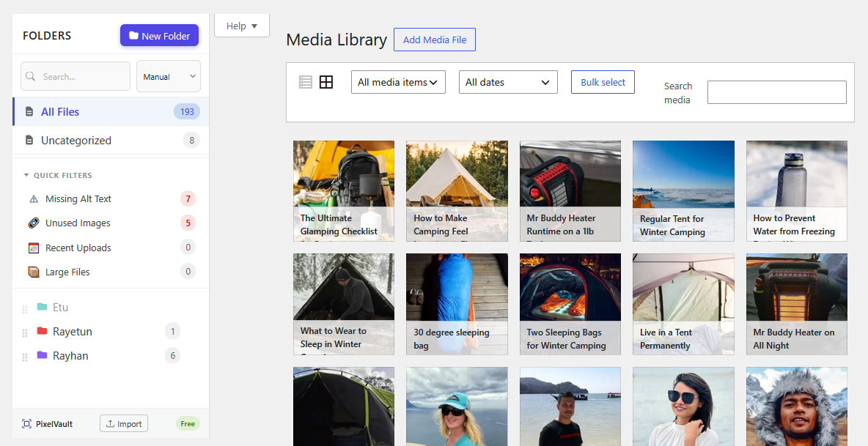Click the purple Rayhan folder icon
868x446 pixels.
42,355
